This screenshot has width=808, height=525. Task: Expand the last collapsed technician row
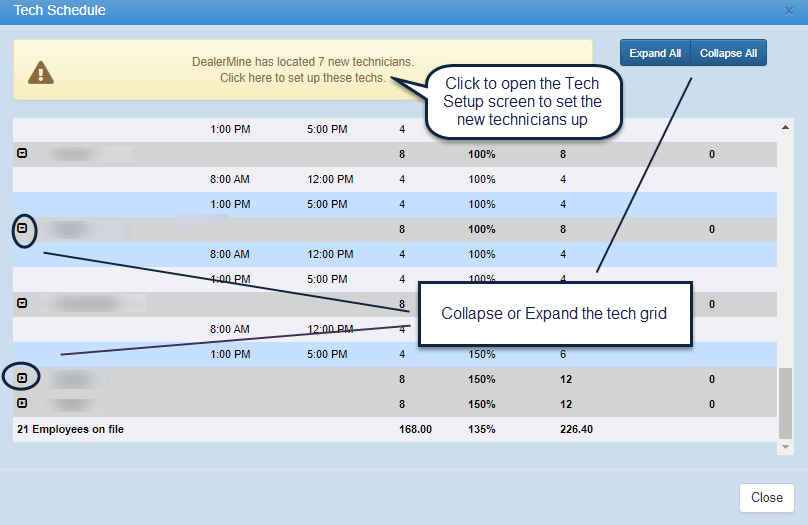click(22, 404)
